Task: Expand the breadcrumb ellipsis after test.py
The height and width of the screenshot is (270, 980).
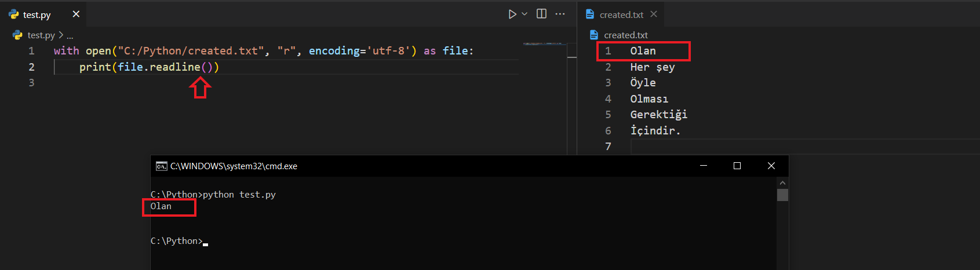Action: [x=70, y=35]
